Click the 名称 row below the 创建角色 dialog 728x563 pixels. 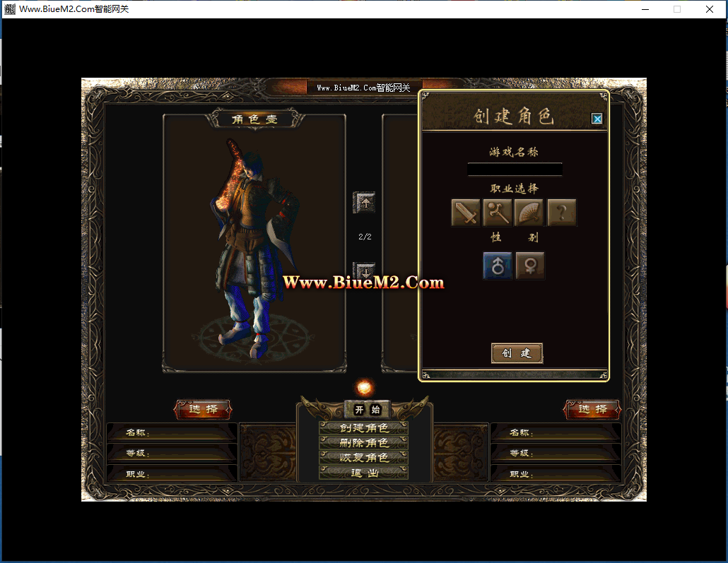click(556, 432)
